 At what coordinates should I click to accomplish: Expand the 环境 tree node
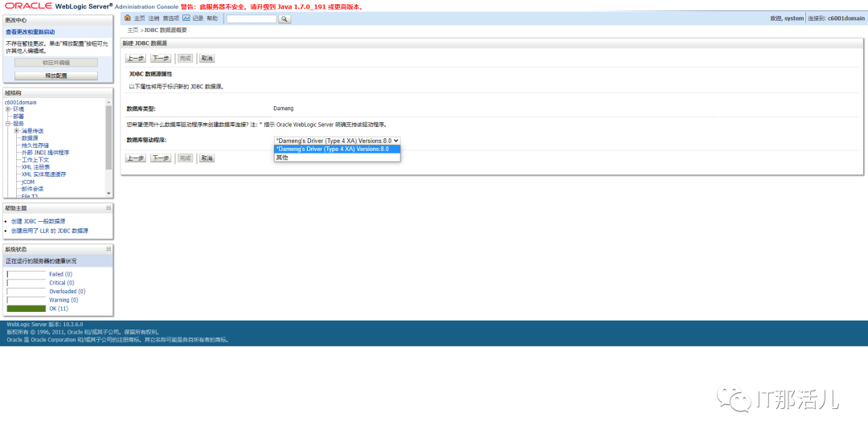(8, 109)
